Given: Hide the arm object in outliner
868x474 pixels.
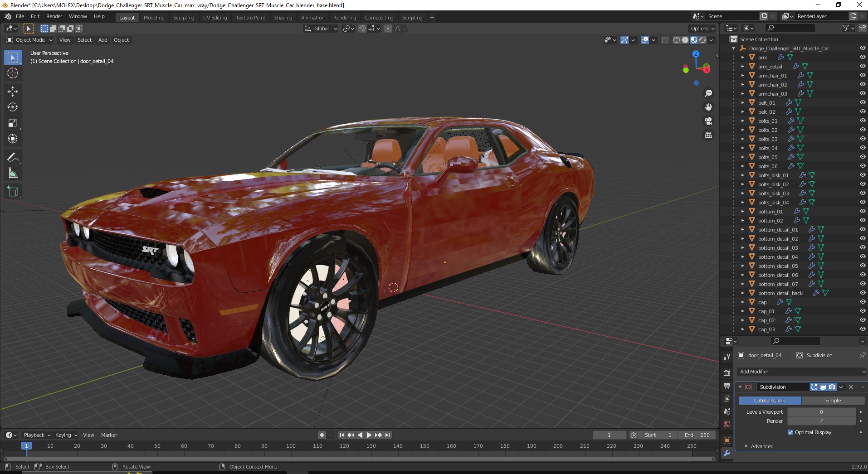Looking at the screenshot, I should coord(862,57).
